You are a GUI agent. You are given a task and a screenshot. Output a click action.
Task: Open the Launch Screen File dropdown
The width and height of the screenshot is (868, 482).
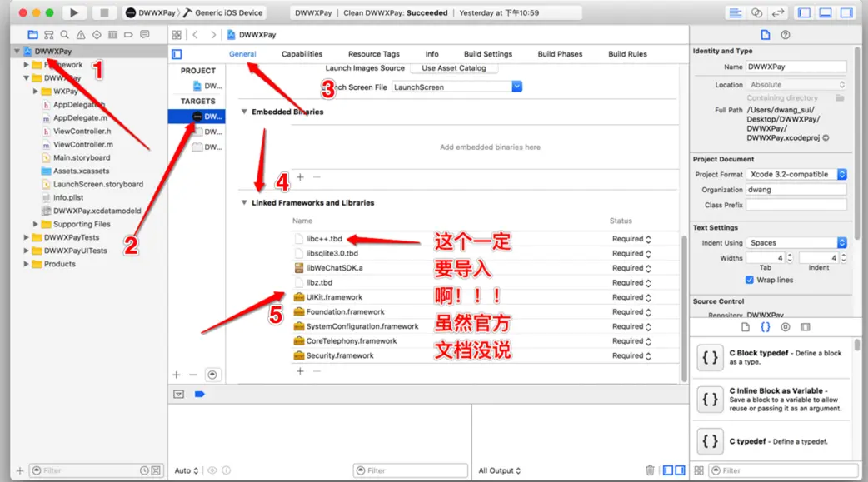click(x=457, y=87)
